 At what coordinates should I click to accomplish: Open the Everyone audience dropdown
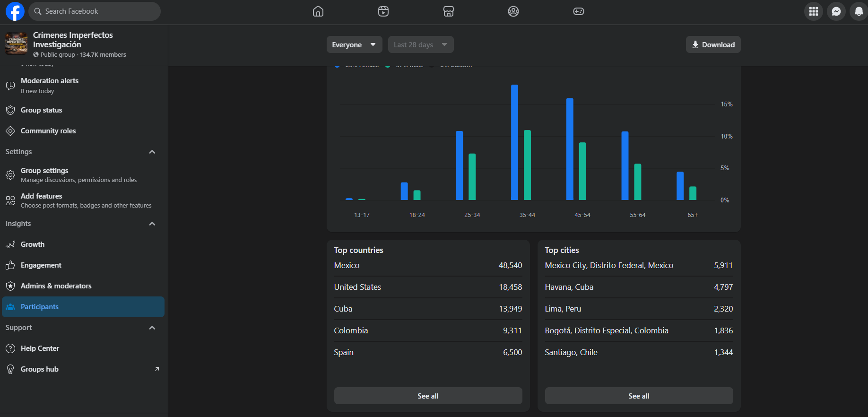pos(355,44)
